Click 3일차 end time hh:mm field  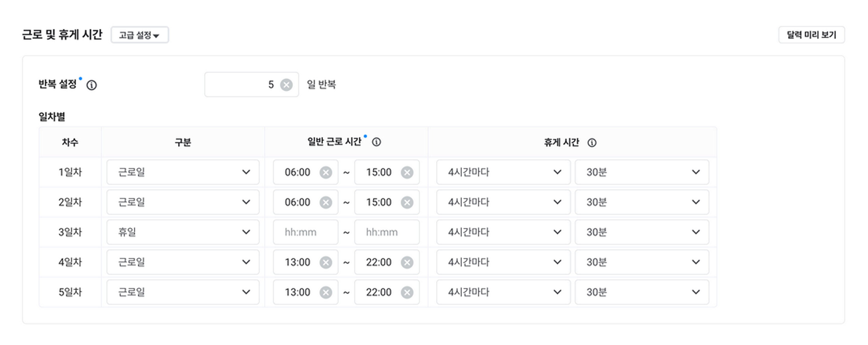[387, 232]
